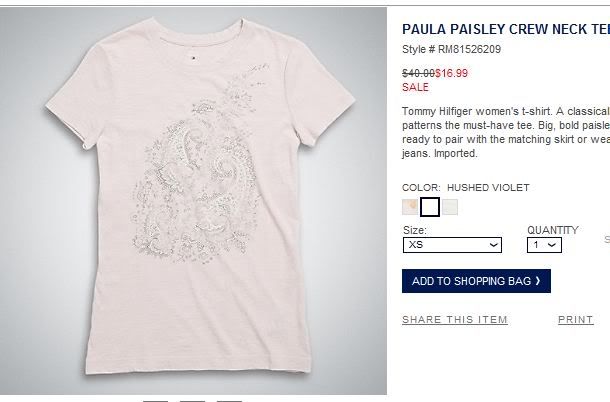Click the red $16.99 sale price
This screenshot has height=402, width=610.
pyautogui.click(x=451, y=73)
